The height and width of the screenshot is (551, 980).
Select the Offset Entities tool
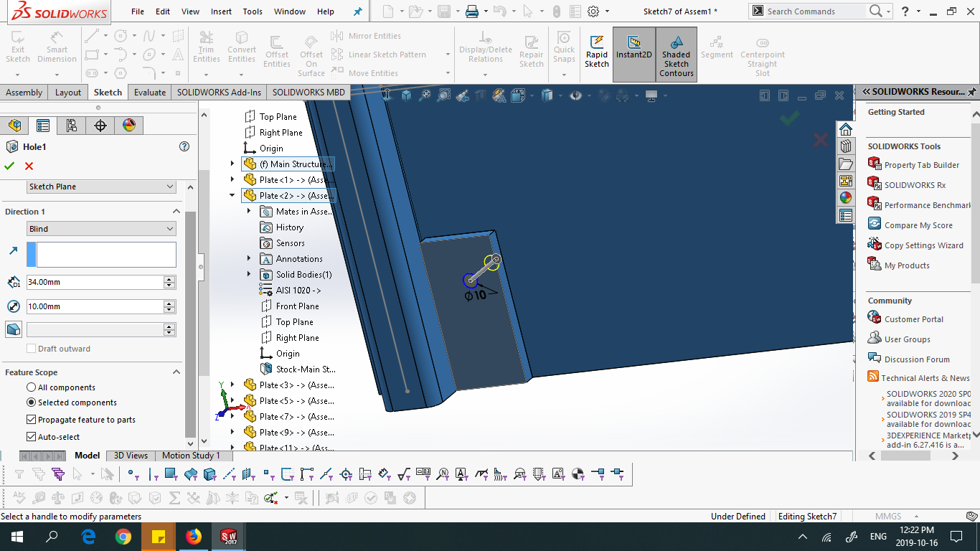[277, 52]
